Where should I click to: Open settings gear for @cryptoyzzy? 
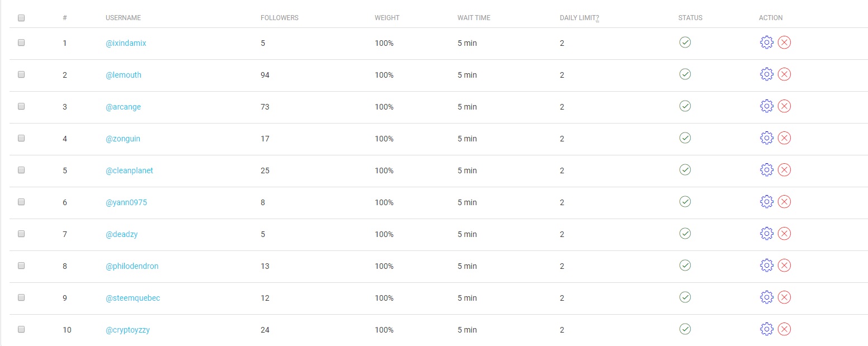point(767,329)
